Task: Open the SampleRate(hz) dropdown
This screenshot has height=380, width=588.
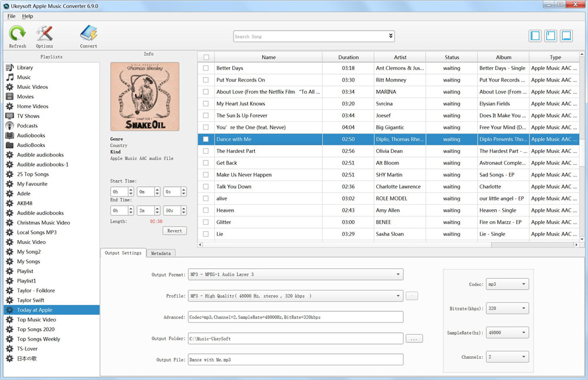Action: (x=507, y=332)
